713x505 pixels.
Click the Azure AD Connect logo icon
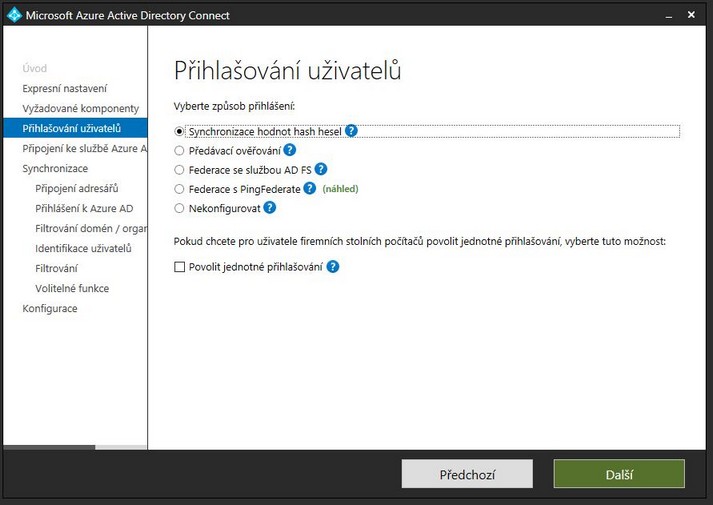[14, 15]
